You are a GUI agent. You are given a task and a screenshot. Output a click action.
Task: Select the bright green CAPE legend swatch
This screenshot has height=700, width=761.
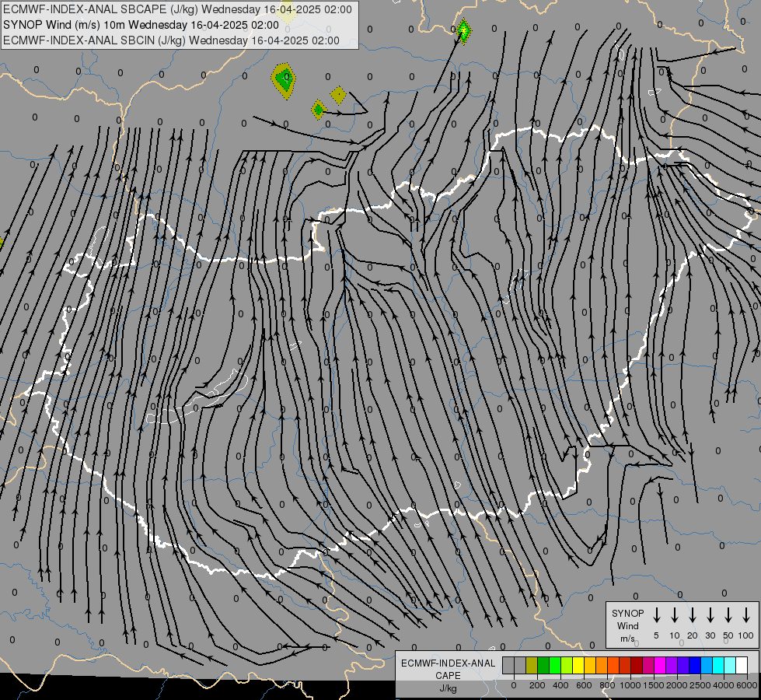pos(555,665)
